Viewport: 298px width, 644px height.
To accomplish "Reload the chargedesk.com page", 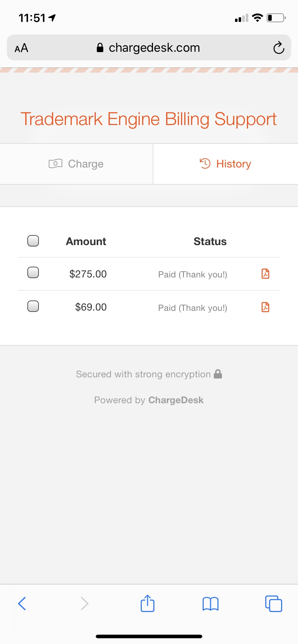I will [x=279, y=48].
